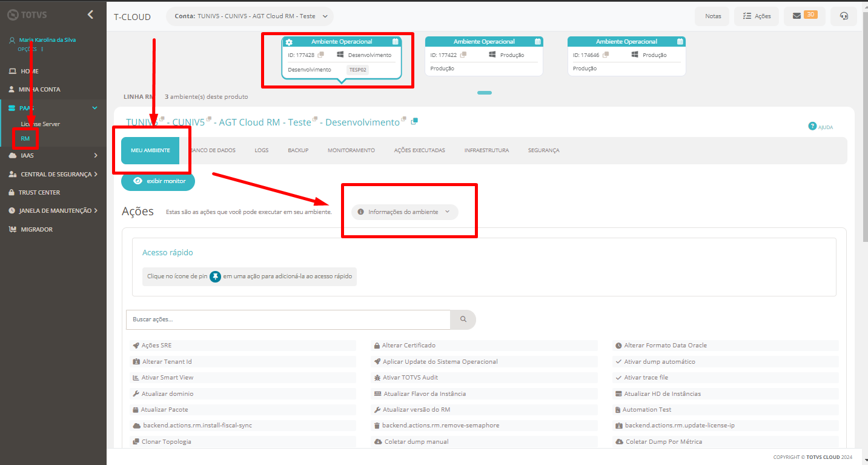Switch to the AÇÕES EXECUTADAS tab
Viewport: 868px width, 465px height.
coord(420,150)
